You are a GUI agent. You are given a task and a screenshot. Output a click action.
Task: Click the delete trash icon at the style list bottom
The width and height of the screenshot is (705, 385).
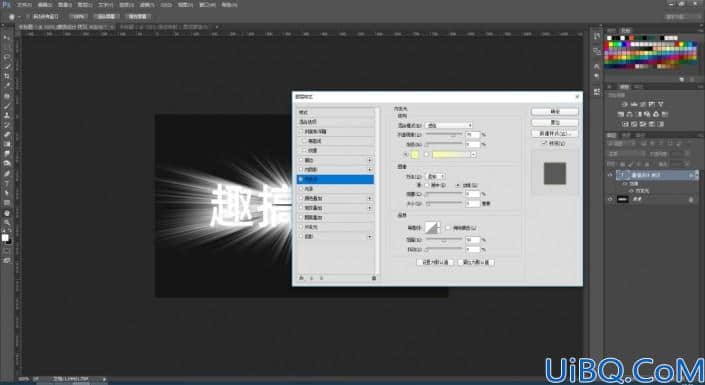(374, 278)
